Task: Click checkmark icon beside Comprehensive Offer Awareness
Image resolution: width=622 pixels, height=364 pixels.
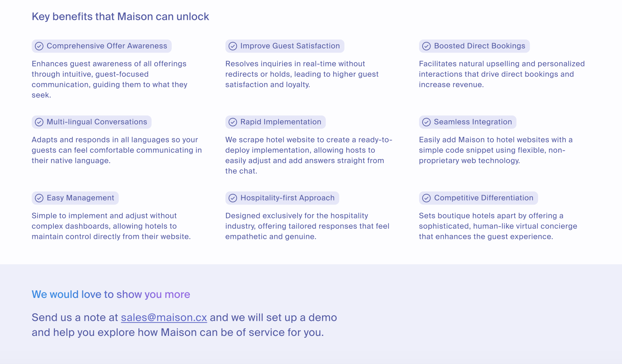Action: point(39,46)
